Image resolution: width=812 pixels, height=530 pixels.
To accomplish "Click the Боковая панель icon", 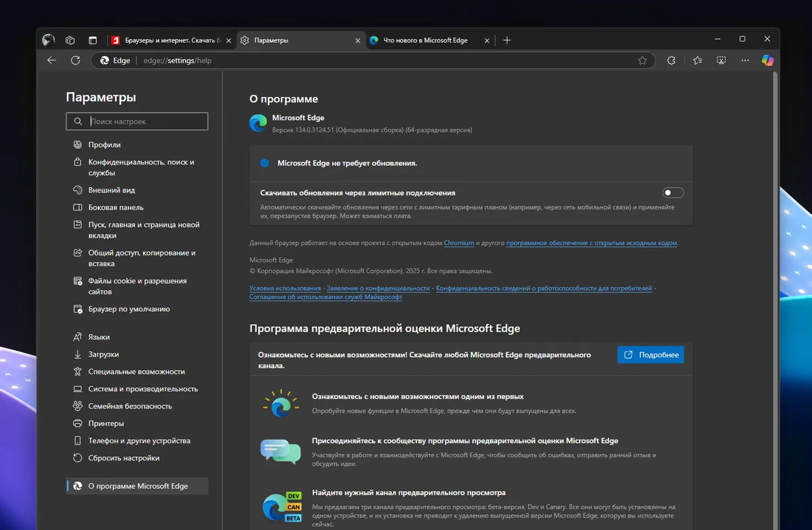I will [77, 207].
